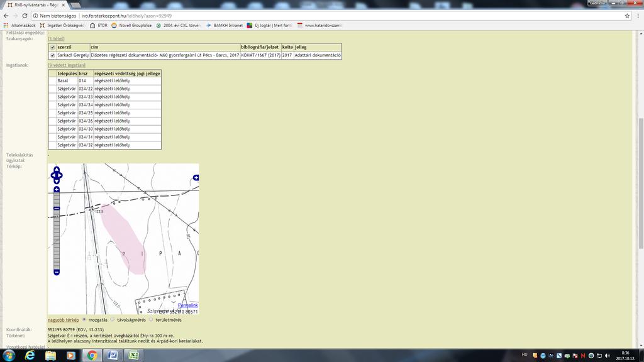Select the 'területmérés' radio button
This screenshot has width=644, height=362.
click(151, 319)
